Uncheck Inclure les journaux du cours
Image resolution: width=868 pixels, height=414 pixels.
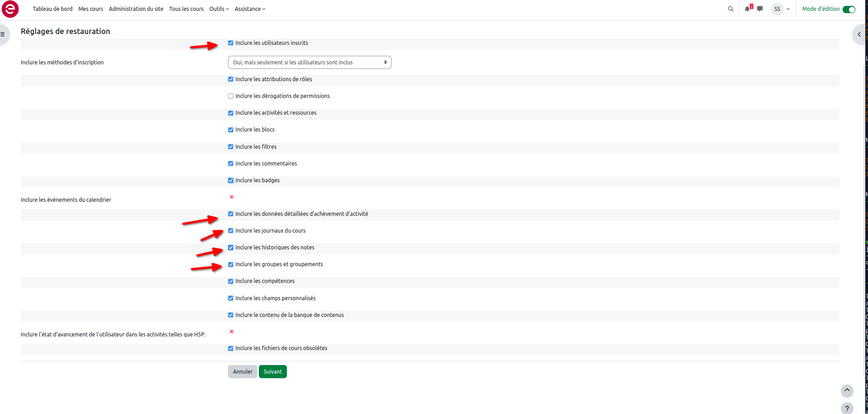[231, 231]
